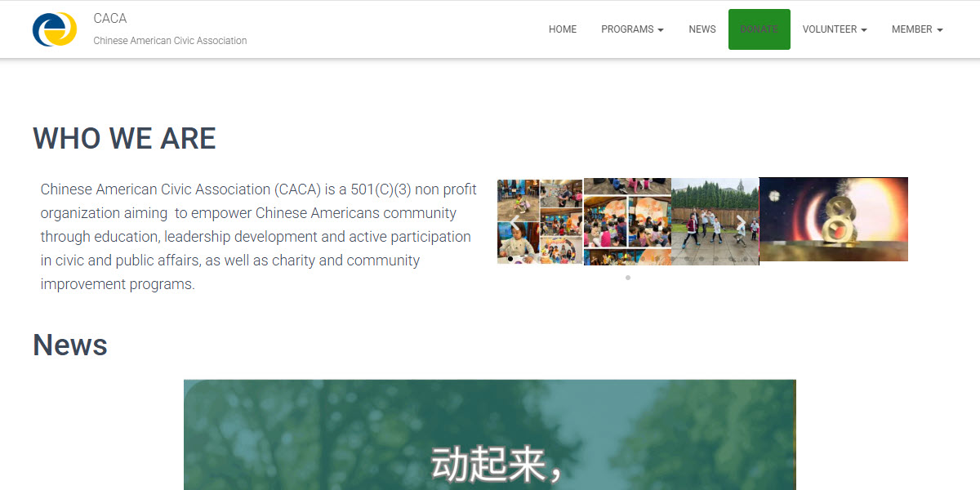Open the MEMBER dropdown
Screen dimensions: 980x490
pyautogui.click(x=916, y=29)
